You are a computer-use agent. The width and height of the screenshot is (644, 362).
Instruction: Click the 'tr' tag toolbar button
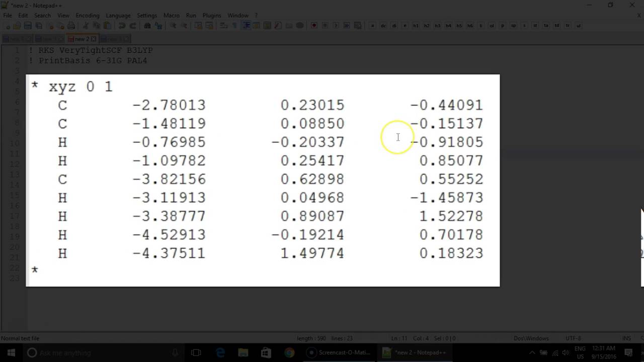[x=568, y=26]
